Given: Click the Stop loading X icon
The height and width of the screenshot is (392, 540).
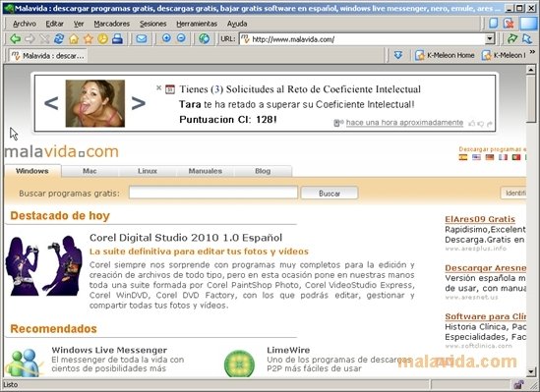Looking at the screenshot, I should pos(44,39).
